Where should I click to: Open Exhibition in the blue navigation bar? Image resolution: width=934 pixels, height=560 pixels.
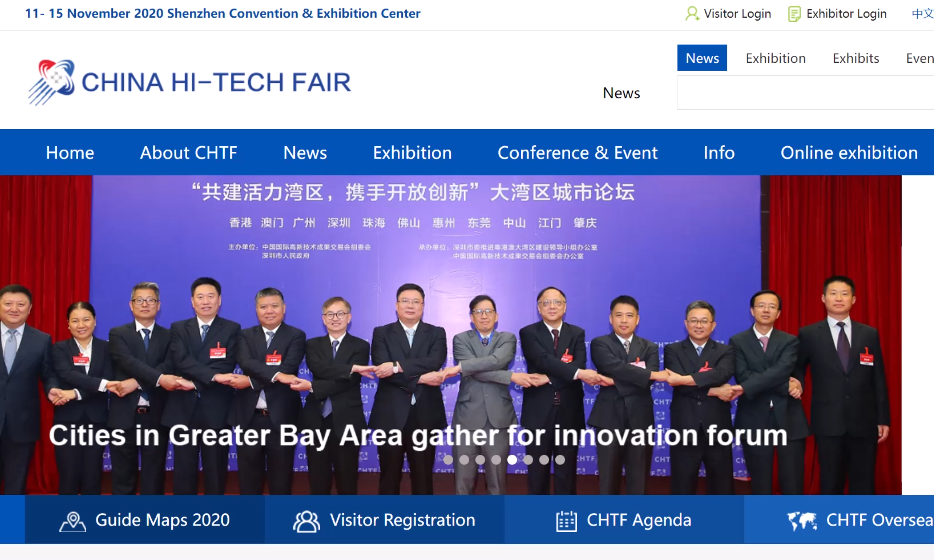[x=413, y=153]
